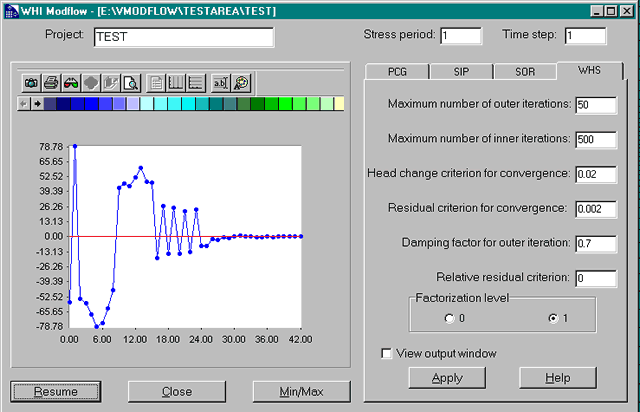Click the right arrow beside color palette
Screen dimensions: 640x412
pyautogui.click(x=37, y=104)
